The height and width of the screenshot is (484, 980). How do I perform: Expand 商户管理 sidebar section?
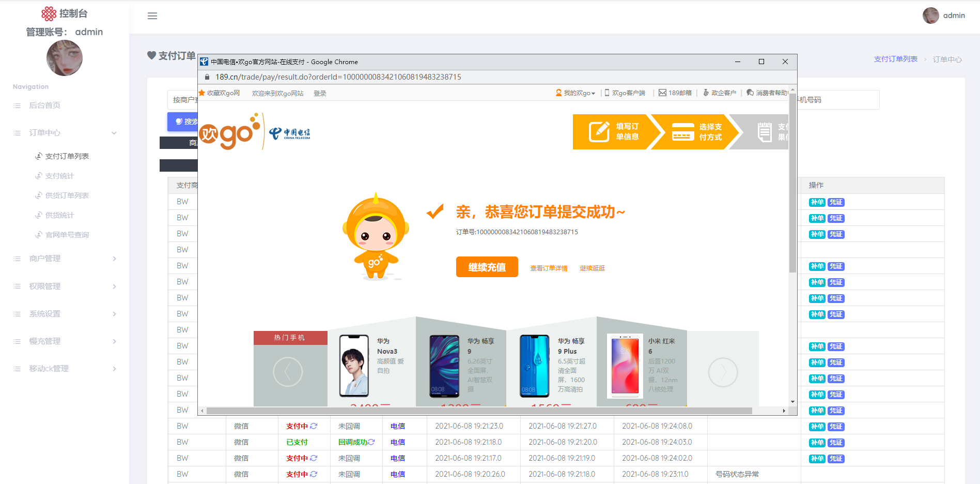pyautogui.click(x=65, y=259)
